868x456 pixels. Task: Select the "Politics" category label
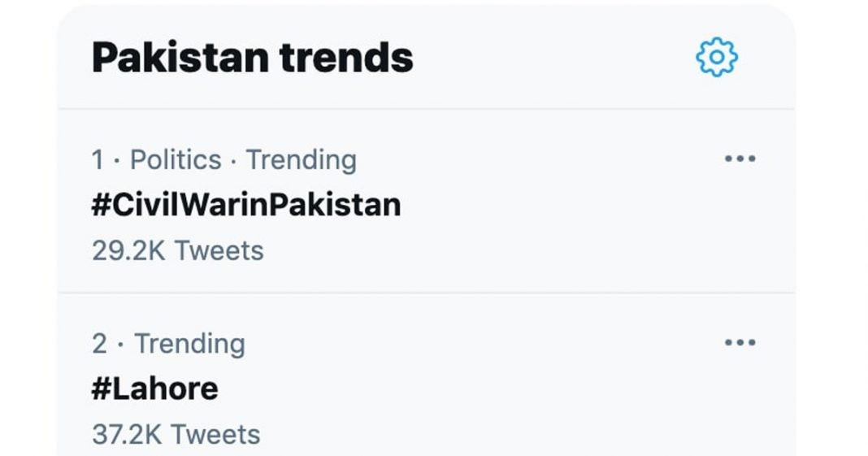tap(176, 160)
